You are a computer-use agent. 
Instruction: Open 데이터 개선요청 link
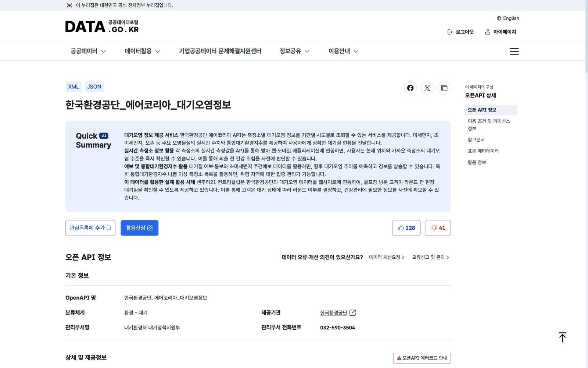point(387,257)
